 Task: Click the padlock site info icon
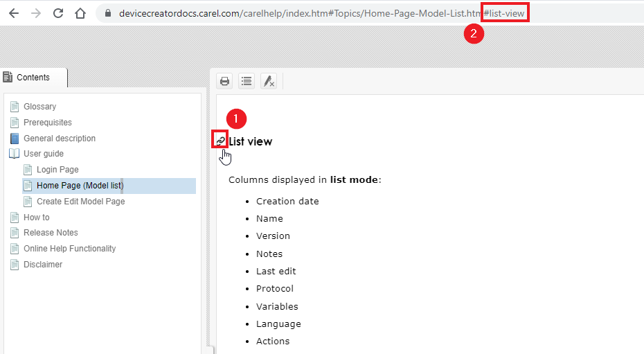coord(107,13)
